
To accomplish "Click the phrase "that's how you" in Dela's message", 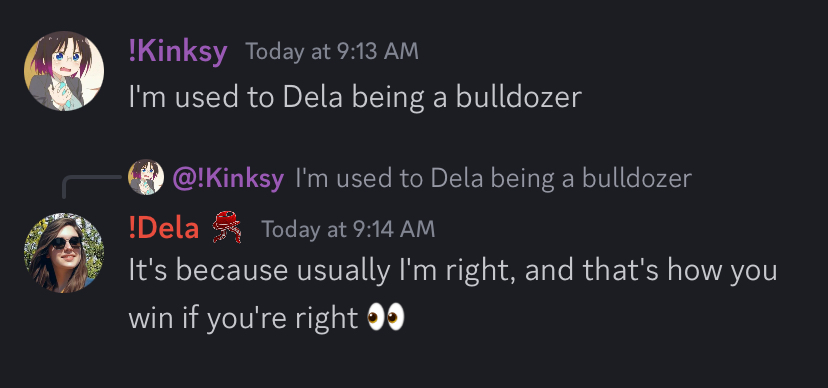I will pos(680,272).
